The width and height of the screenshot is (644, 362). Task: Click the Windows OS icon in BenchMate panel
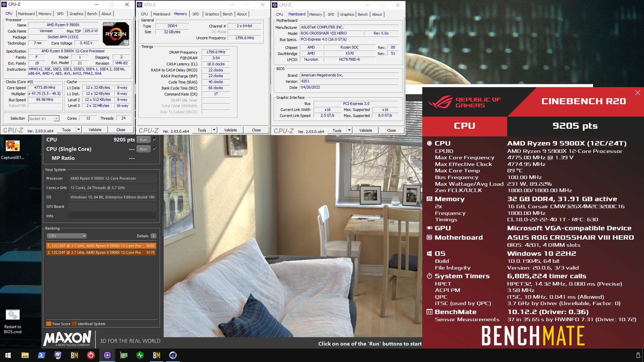[429, 253]
